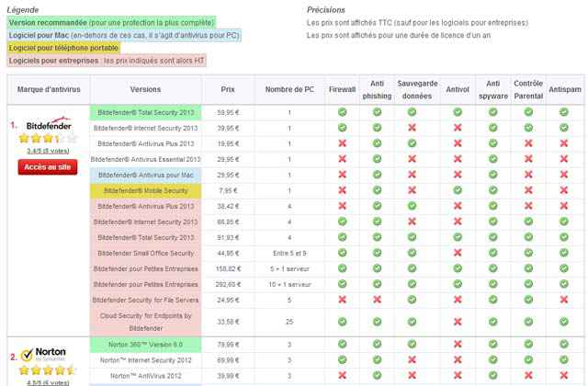Select 'Bitdefender Security for File Servers' version name

click(145, 301)
